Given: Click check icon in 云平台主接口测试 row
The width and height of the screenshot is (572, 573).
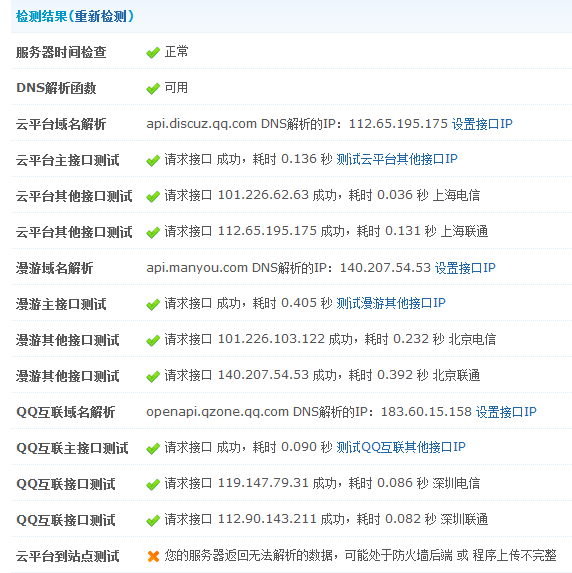Looking at the screenshot, I should pos(153,160).
